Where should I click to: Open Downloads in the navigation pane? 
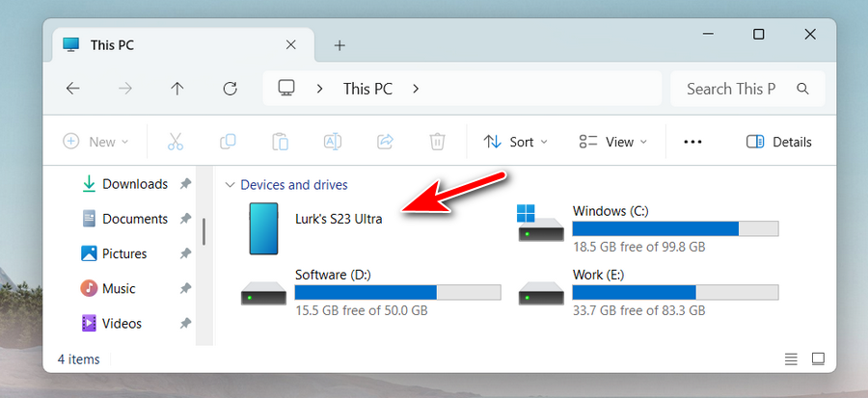(x=134, y=184)
